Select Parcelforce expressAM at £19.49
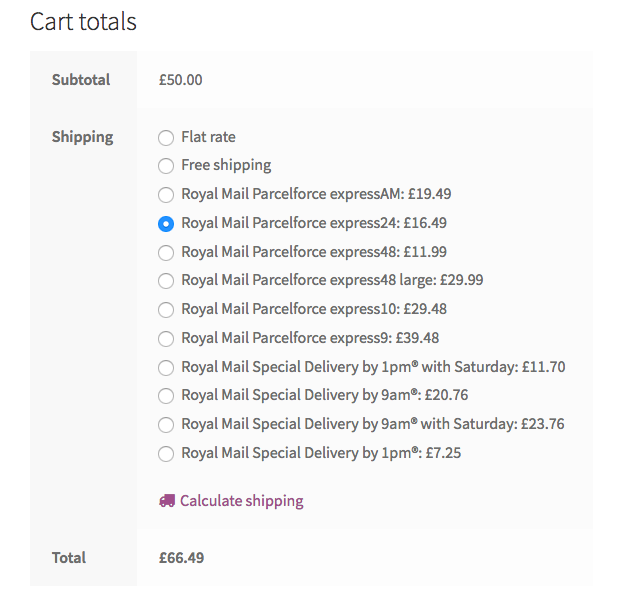The image size is (637, 603). tap(166, 195)
